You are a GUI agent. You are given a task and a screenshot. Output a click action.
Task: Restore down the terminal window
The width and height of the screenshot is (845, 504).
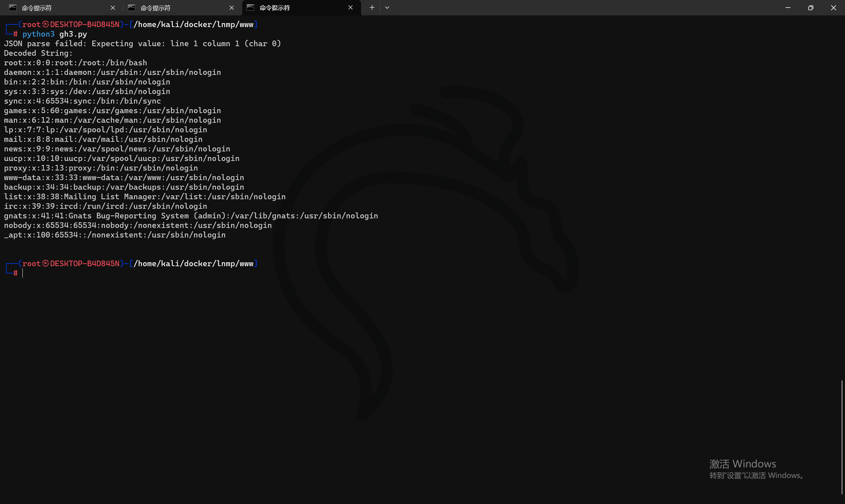tap(811, 8)
